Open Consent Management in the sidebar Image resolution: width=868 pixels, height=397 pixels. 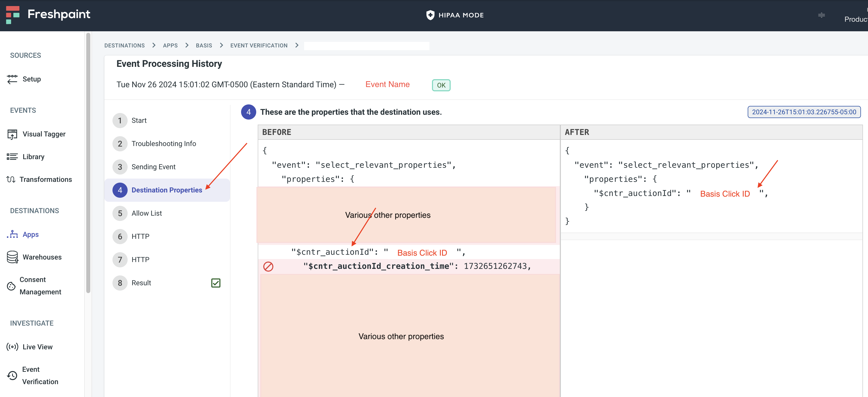[x=40, y=286]
